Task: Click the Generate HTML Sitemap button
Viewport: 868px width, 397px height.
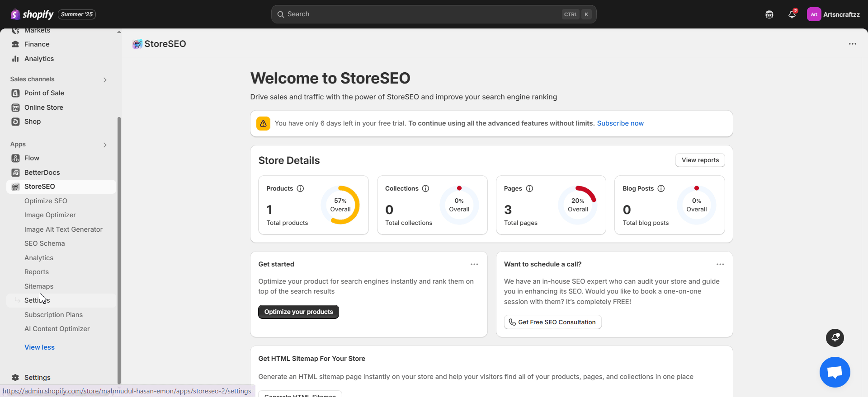Action: (300, 394)
